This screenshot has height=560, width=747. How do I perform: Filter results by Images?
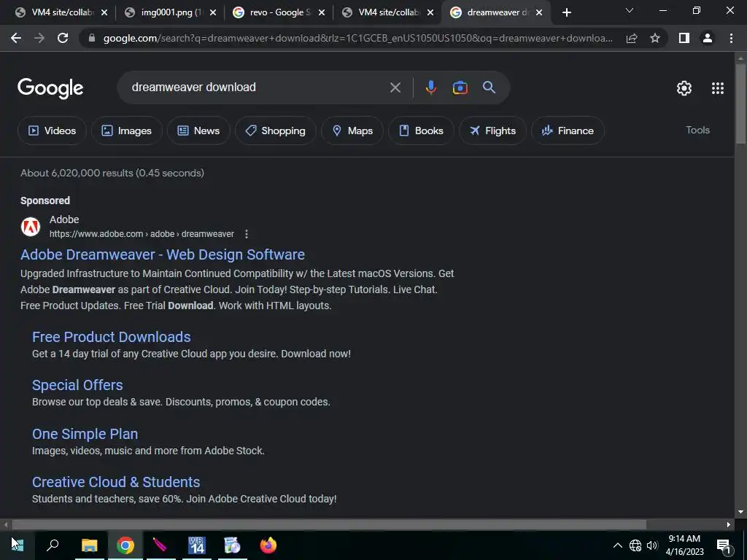point(127,131)
